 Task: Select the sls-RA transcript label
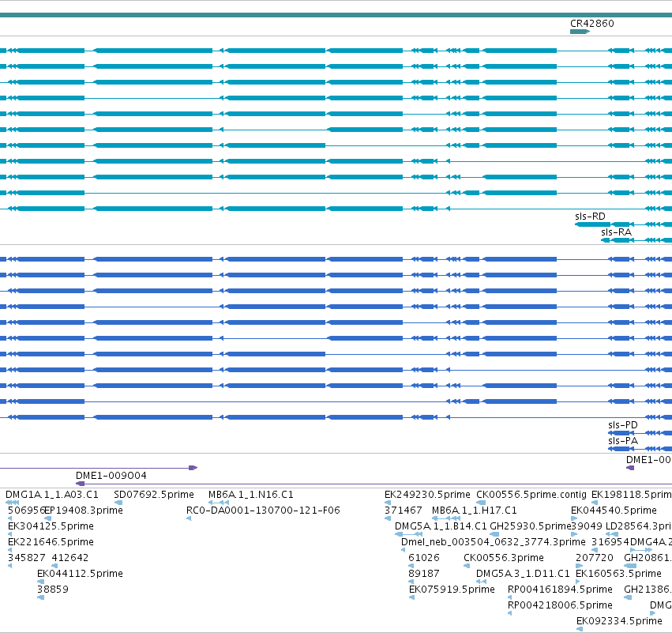[616, 232]
